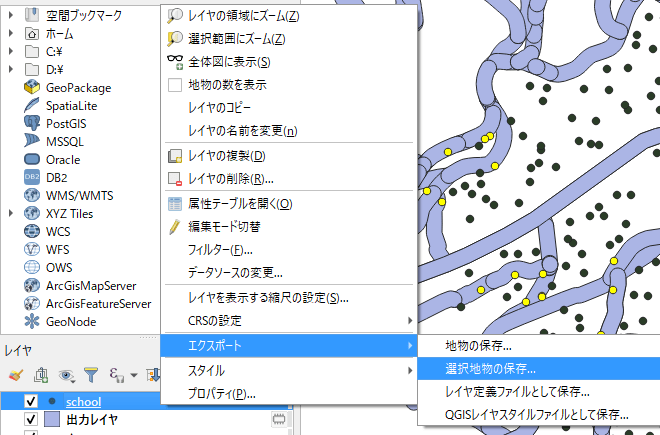Click the OWS globe icon
The image size is (660, 435).
[32, 267]
